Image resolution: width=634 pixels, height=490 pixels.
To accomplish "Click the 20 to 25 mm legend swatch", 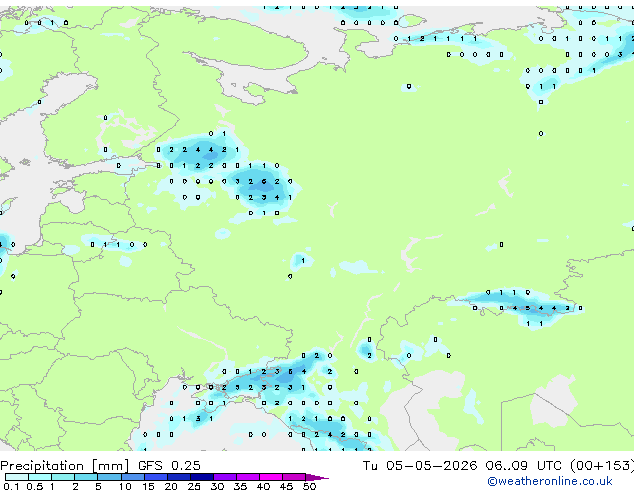I will click(178, 477).
